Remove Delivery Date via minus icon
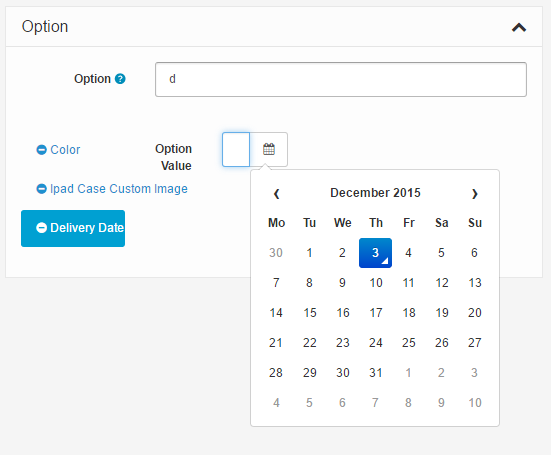Image resolution: width=551 pixels, height=455 pixels. 41,228
